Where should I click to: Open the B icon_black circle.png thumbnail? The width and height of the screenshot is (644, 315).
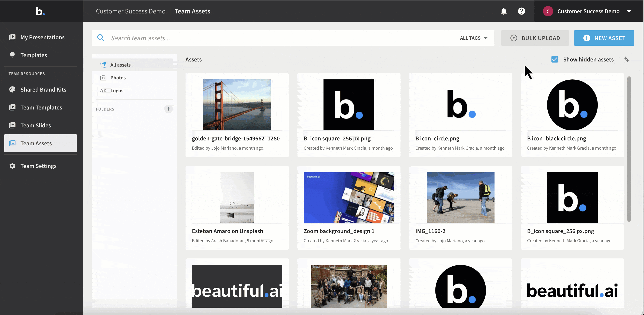click(572, 105)
